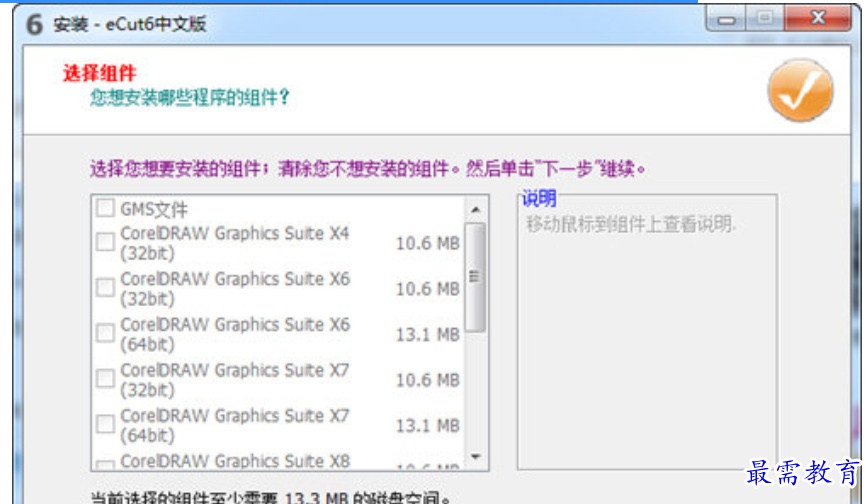Click the '说明' description group label
This screenshot has width=868, height=504.
(539, 198)
